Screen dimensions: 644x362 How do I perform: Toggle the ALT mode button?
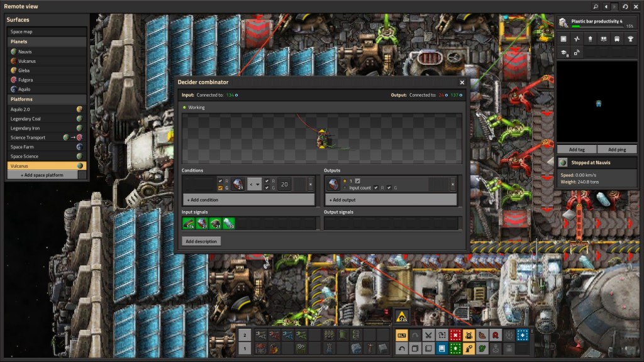[401, 335]
